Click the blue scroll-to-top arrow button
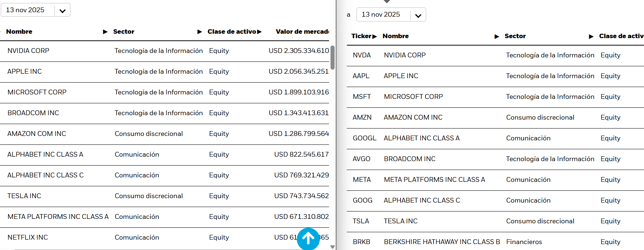 click(x=308, y=239)
